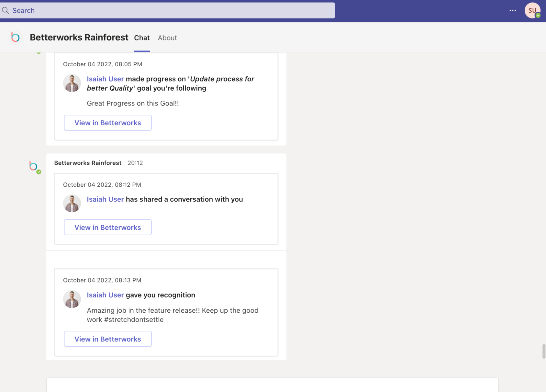Click the 'Update process for better Quality' goal name

click(170, 84)
